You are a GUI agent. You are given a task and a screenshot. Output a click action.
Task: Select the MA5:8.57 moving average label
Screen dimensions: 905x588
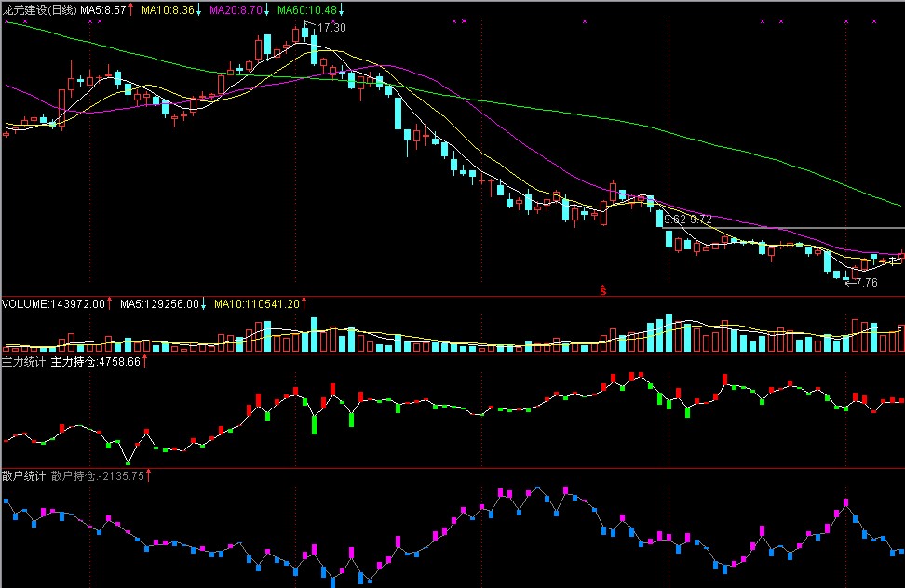[x=103, y=9]
